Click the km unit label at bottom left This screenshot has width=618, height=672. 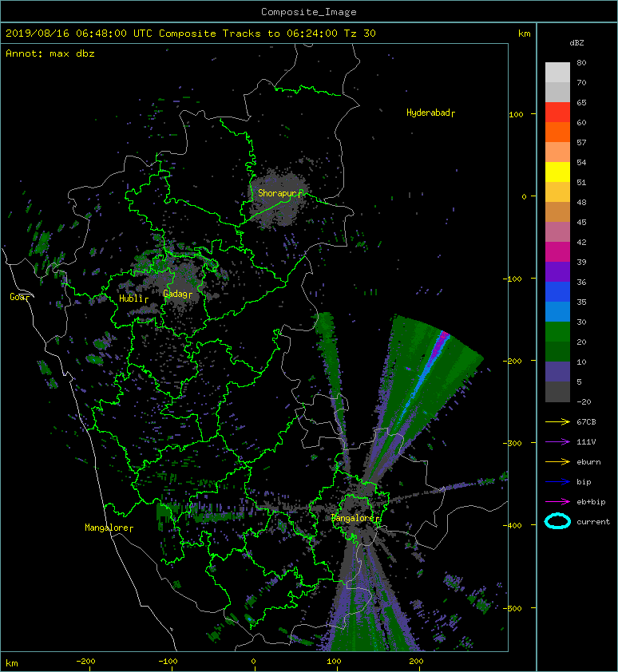pyautogui.click(x=12, y=663)
